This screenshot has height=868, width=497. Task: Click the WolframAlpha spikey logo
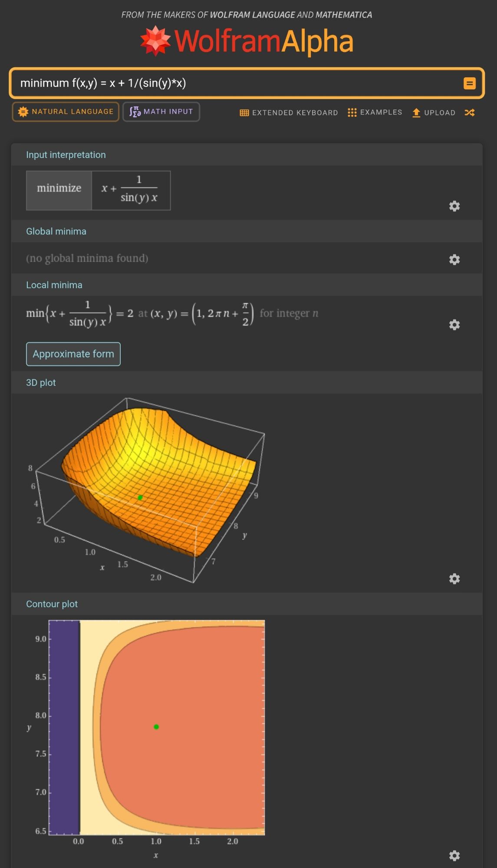coord(155,41)
